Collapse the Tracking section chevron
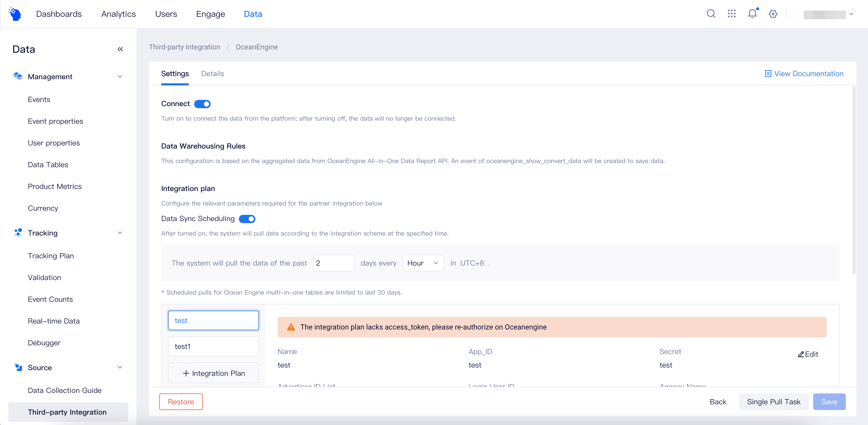The height and width of the screenshot is (425, 868). (x=120, y=233)
